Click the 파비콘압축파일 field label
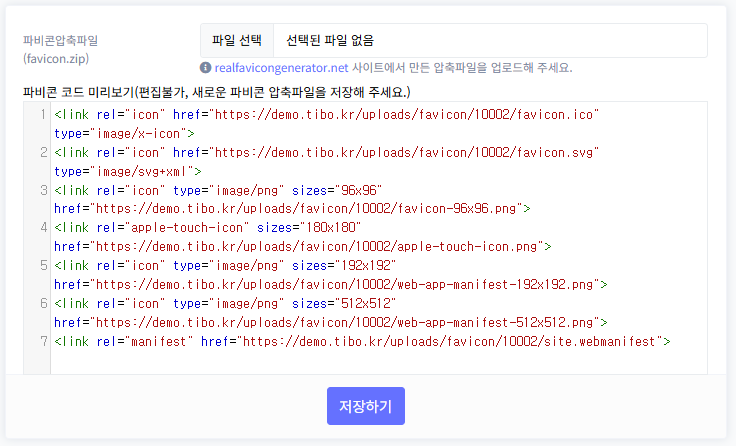Screen dimensions: 736x446 point(68,41)
